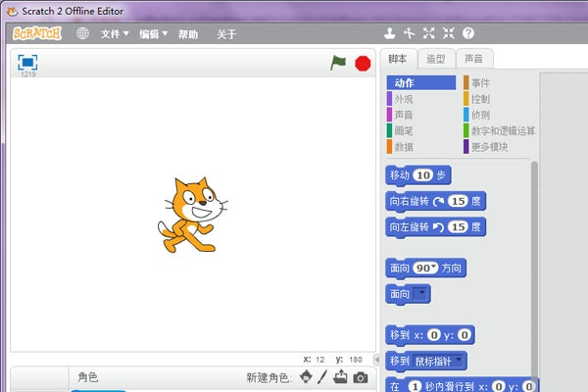Open the 编辑 dropdown menu
This screenshot has height=392, width=588.
click(152, 33)
